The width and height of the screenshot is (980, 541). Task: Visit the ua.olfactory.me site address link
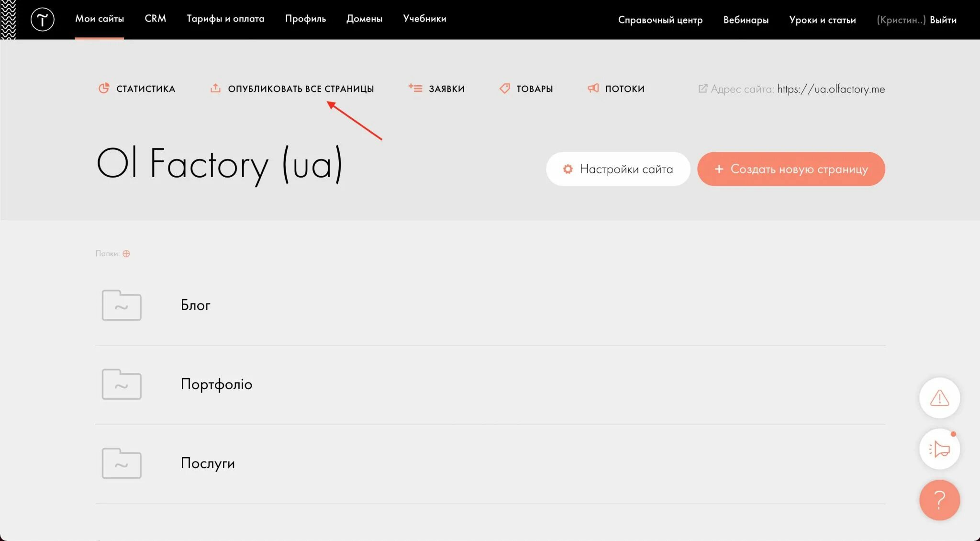click(x=831, y=89)
